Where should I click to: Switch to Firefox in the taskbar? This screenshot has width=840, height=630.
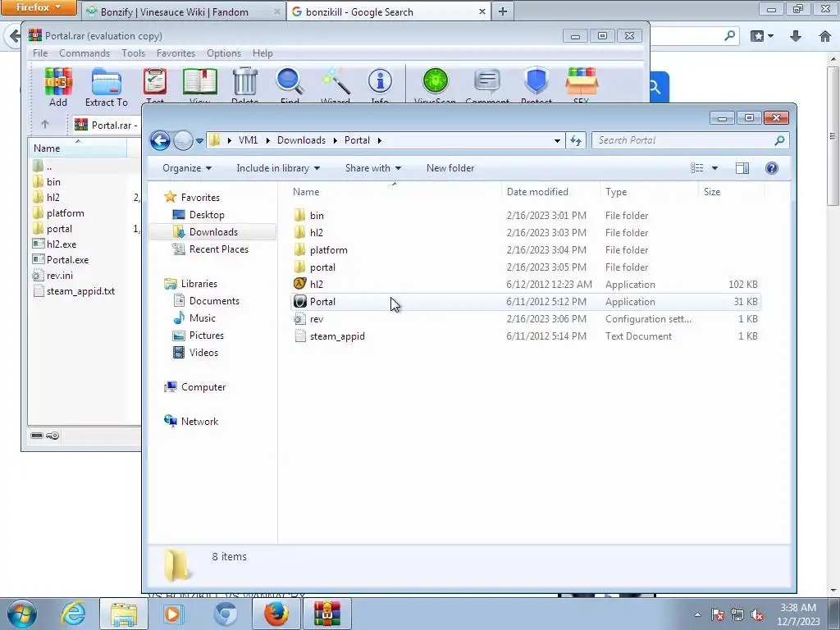(276, 614)
